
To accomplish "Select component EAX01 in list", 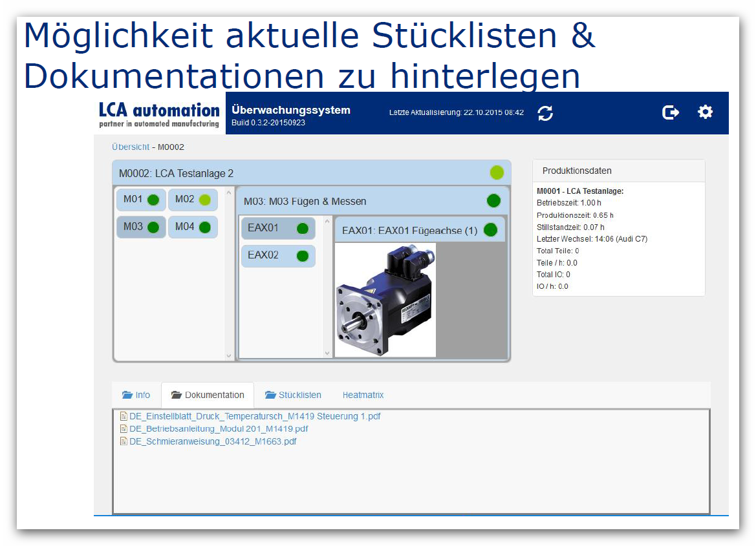I will pyautogui.click(x=278, y=228).
